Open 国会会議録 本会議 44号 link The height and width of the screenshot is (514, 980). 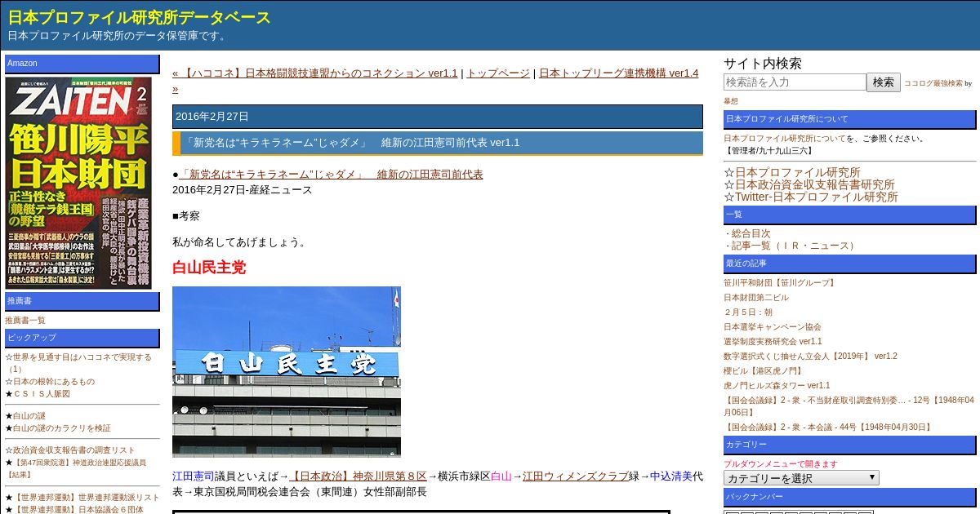click(x=828, y=427)
